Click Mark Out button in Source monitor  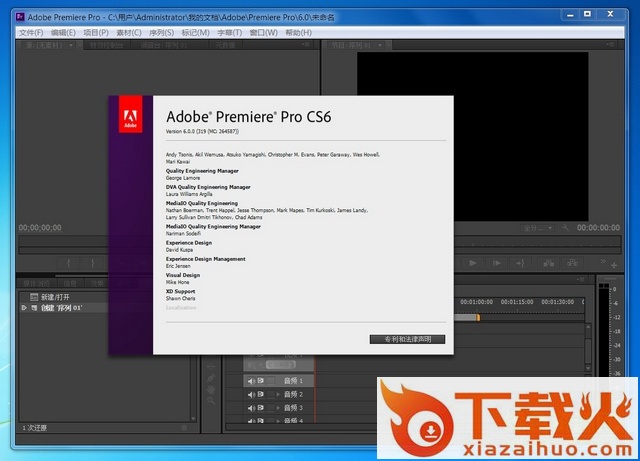(93, 263)
